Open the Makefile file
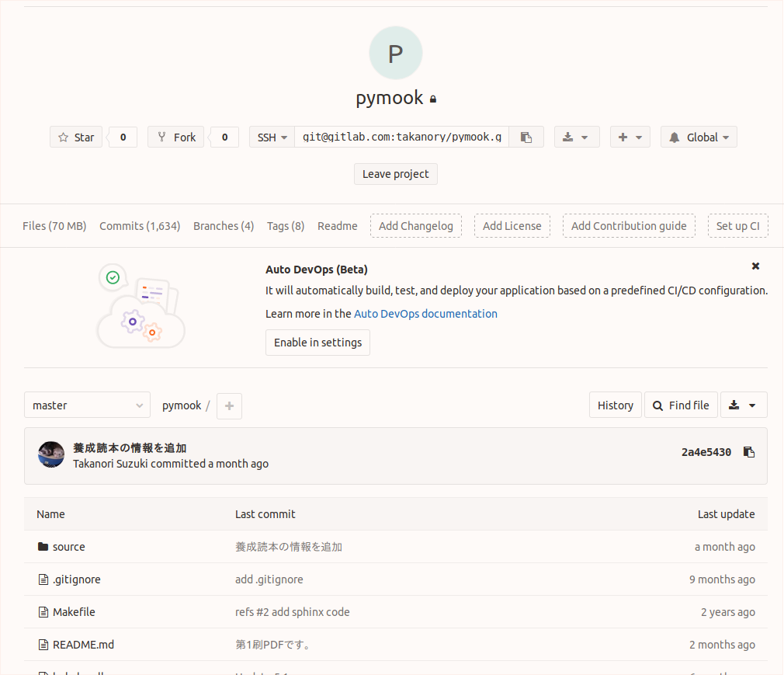The width and height of the screenshot is (784, 675). click(x=74, y=612)
